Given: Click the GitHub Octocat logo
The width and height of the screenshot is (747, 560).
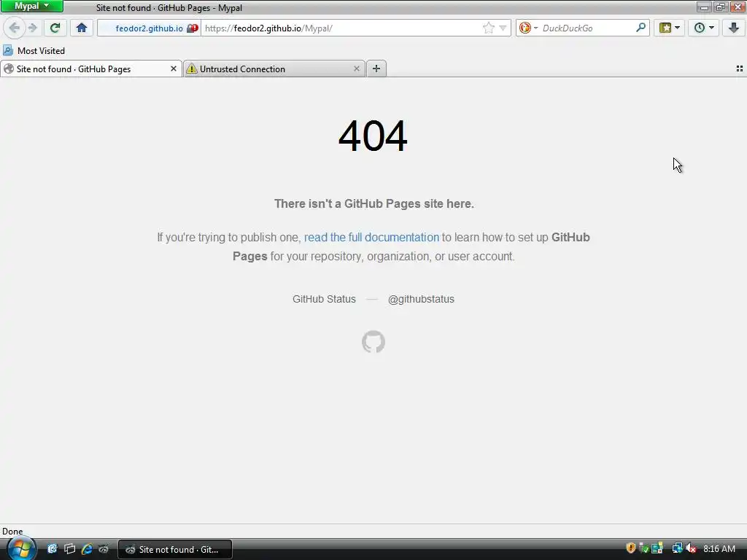Looking at the screenshot, I should point(373,342).
